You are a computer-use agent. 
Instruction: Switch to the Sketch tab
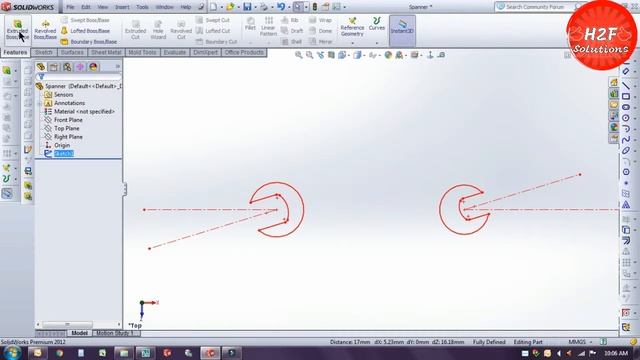pyautogui.click(x=44, y=53)
